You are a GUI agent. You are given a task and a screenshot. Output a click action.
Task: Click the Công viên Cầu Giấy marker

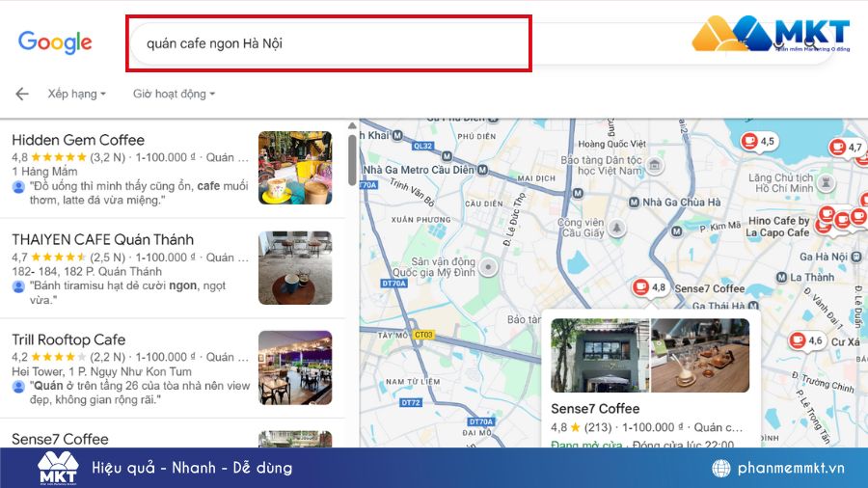coord(616,229)
